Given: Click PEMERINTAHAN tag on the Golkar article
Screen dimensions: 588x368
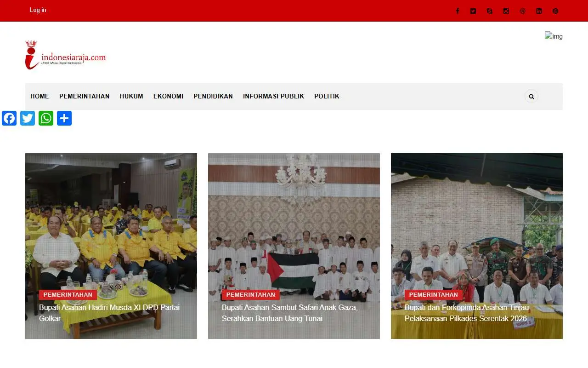Looking at the screenshot, I should coord(68,295).
